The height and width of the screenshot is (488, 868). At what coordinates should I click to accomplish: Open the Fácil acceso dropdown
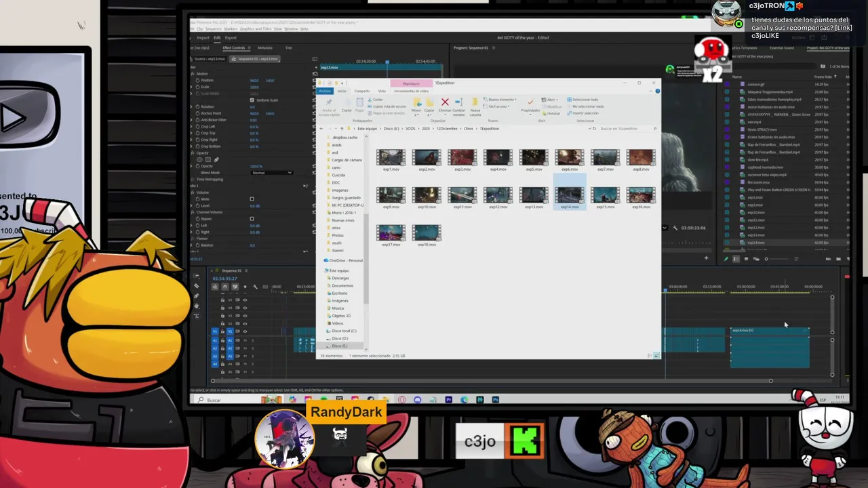pyautogui.click(x=496, y=106)
